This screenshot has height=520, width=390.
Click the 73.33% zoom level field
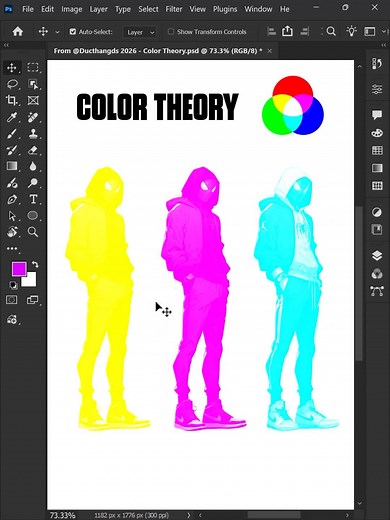click(x=62, y=515)
